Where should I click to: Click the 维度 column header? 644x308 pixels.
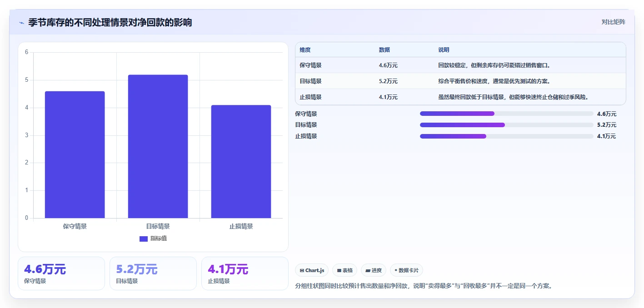click(x=305, y=50)
